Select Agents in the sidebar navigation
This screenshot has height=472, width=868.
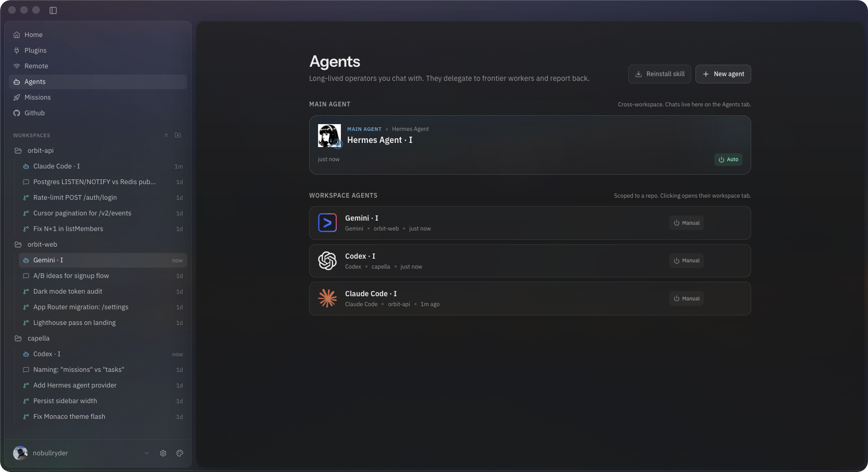(x=98, y=82)
